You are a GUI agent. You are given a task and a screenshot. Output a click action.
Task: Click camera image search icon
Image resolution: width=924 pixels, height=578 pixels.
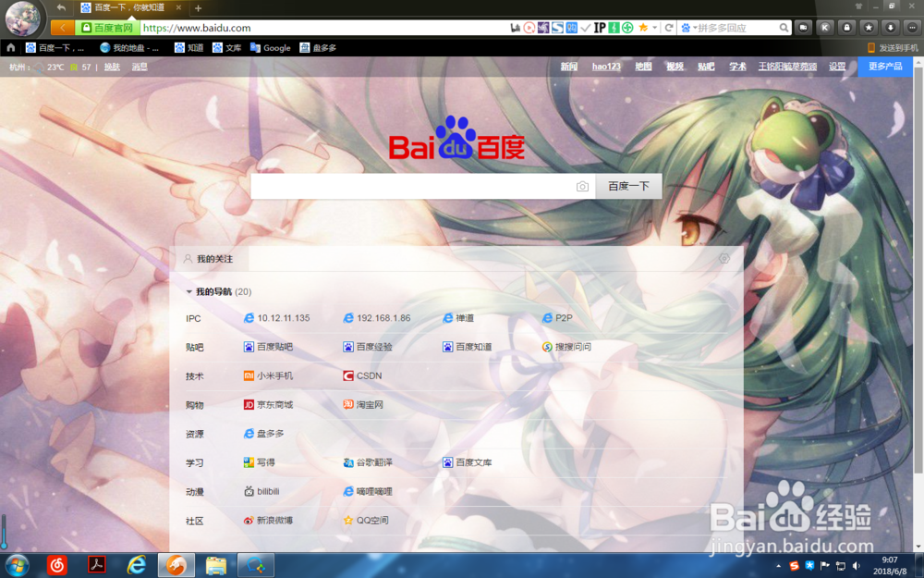582,187
